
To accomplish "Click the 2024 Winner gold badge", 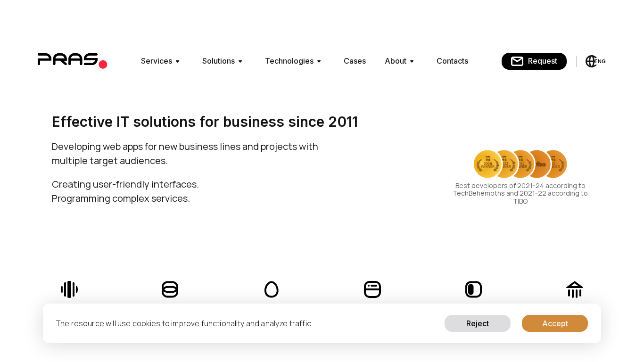I will tap(487, 164).
